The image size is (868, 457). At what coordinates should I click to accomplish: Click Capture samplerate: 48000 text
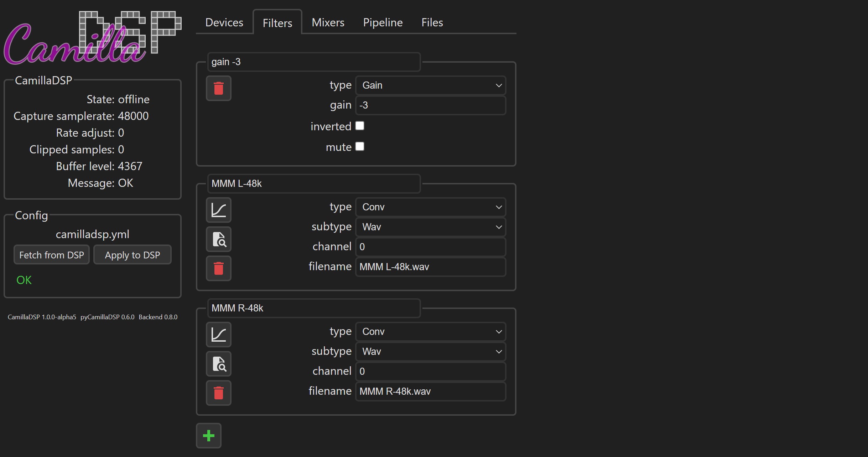tap(81, 116)
